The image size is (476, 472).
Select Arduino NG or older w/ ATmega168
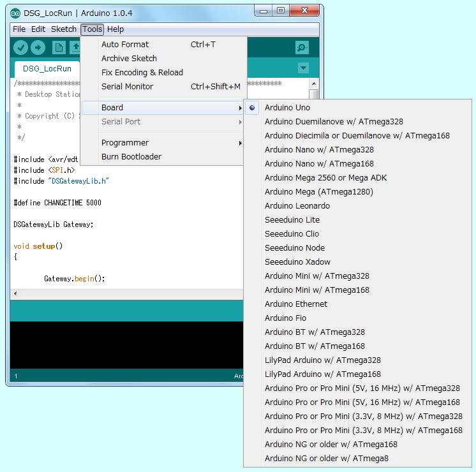point(357,445)
